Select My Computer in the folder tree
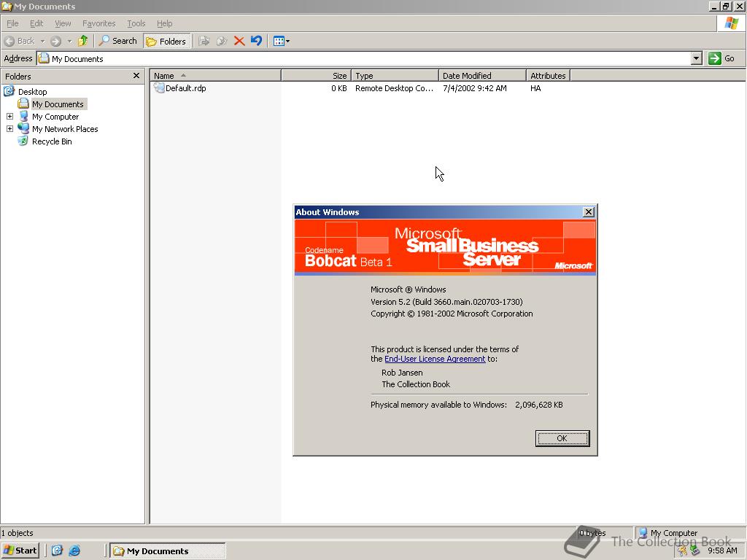The height and width of the screenshot is (560, 747). tap(55, 116)
